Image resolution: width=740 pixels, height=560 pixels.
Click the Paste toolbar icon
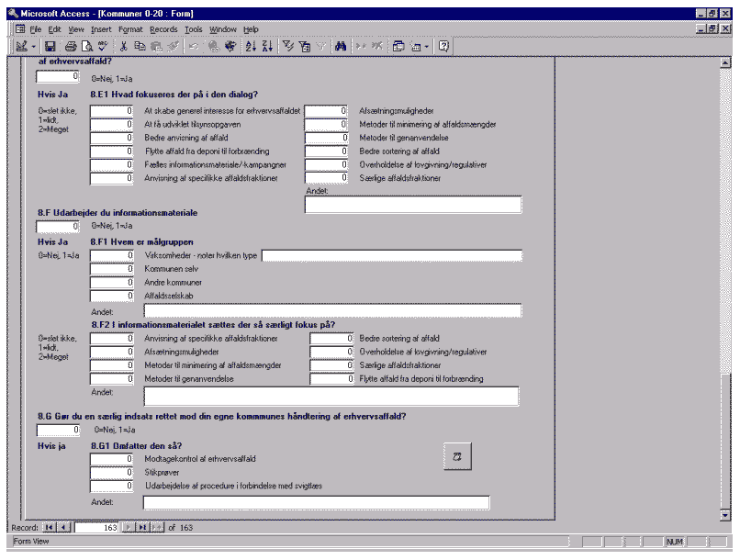pos(156,46)
